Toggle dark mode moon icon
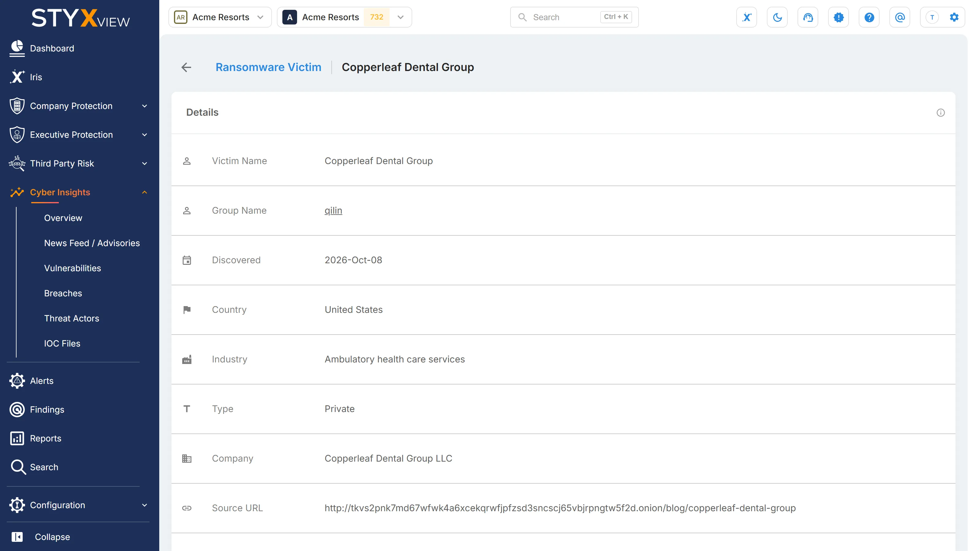The image size is (980, 551). [777, 17]
